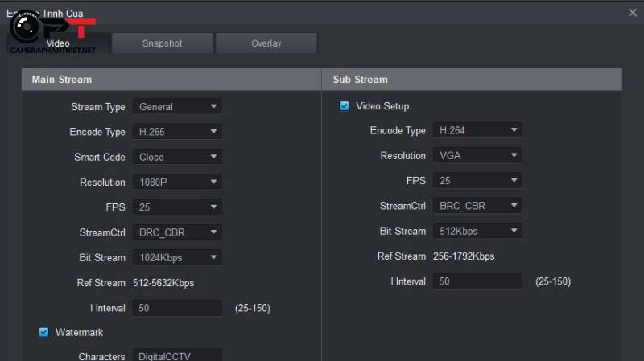This screenshot has width=644, height=361.
Task: Uncheck Sub Stream Video Setup checkbox
Action: 345,106
